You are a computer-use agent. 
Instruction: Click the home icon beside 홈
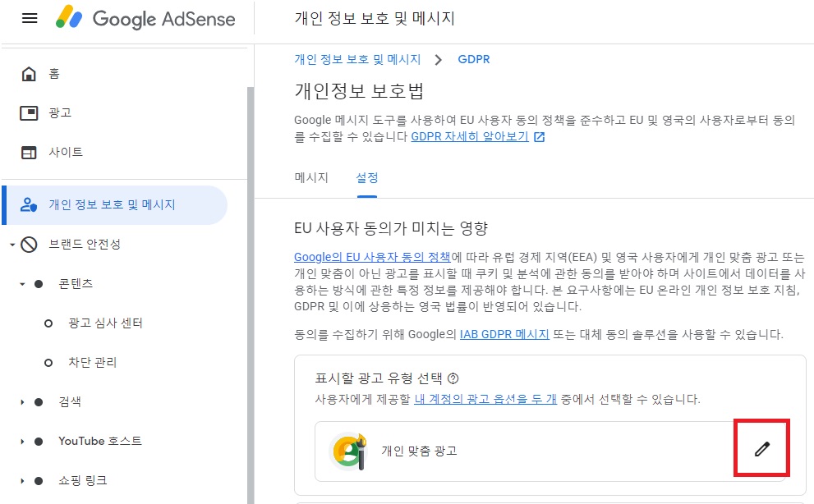pyautogui.click(x=29, y=74)
